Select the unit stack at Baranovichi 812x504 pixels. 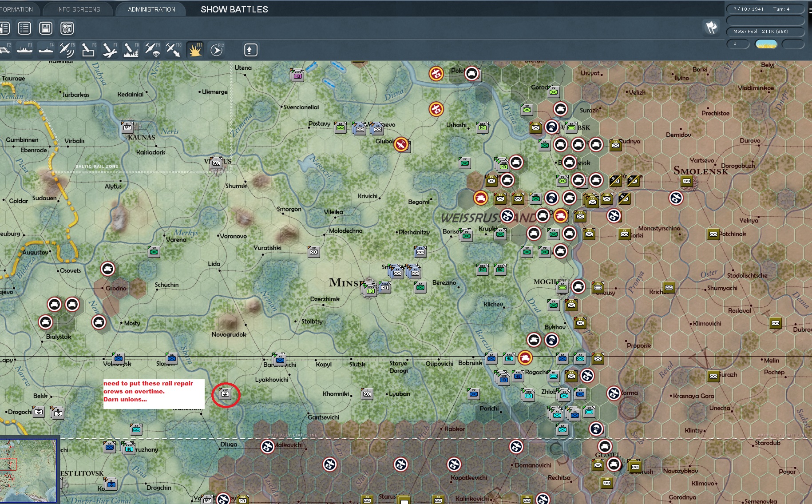[x=279, y=358]
